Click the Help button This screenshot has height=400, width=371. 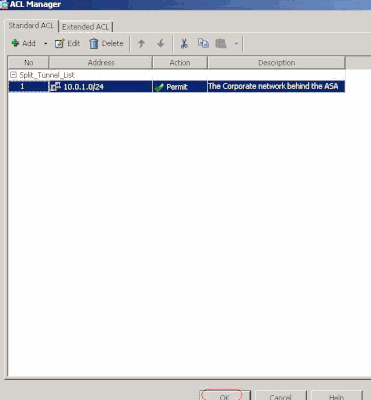pyautogui.click(x=336, y=396)
